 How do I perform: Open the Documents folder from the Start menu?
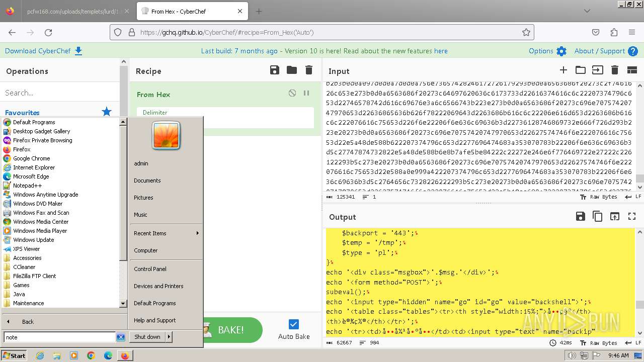(x=147, y=180)
